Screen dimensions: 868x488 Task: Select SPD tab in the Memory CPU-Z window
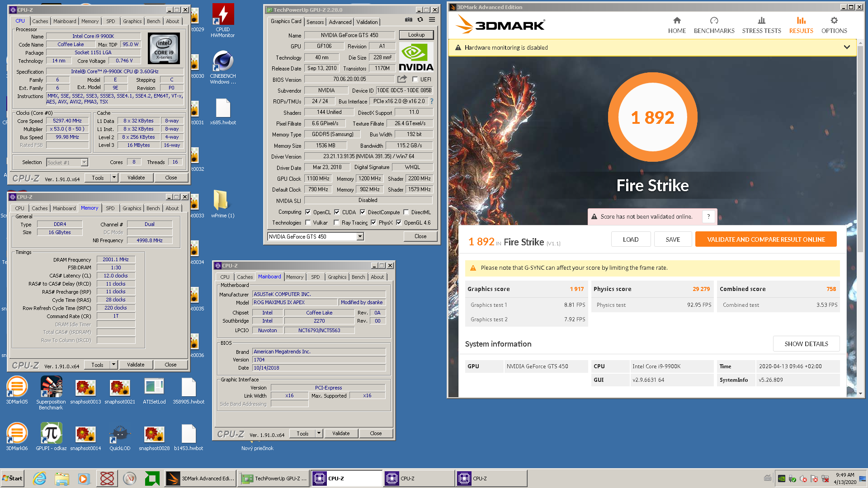(110, 208)
